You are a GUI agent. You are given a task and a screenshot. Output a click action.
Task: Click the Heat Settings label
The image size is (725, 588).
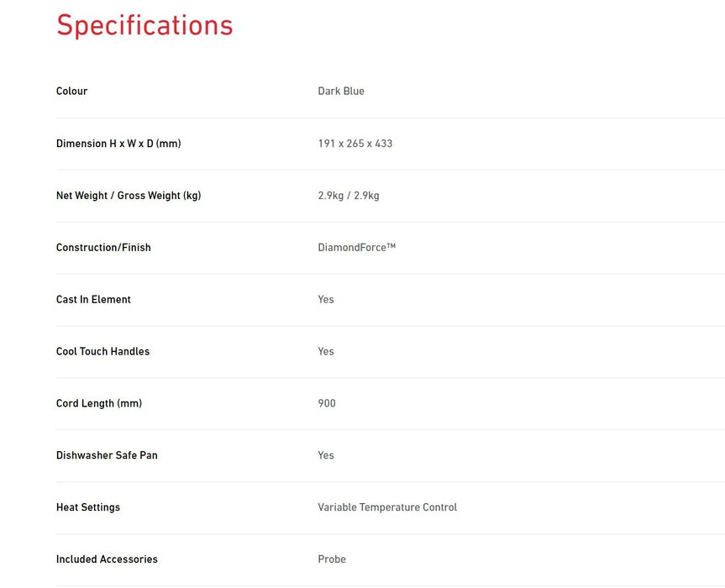[x=88, y=508]
